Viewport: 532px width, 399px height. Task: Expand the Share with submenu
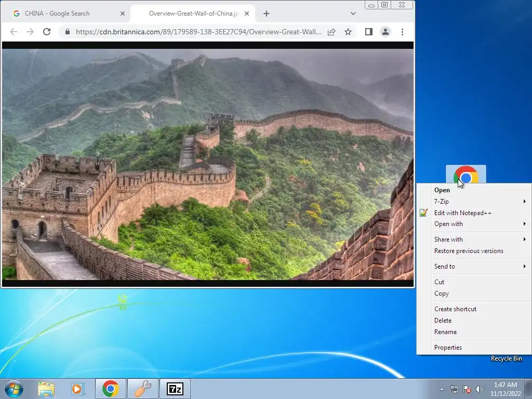(474, 240)
